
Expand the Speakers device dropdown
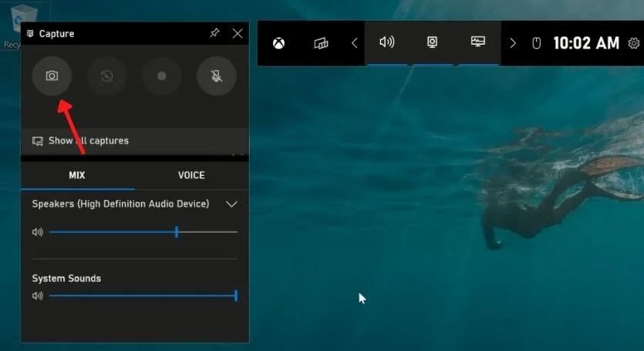(231, 204)
